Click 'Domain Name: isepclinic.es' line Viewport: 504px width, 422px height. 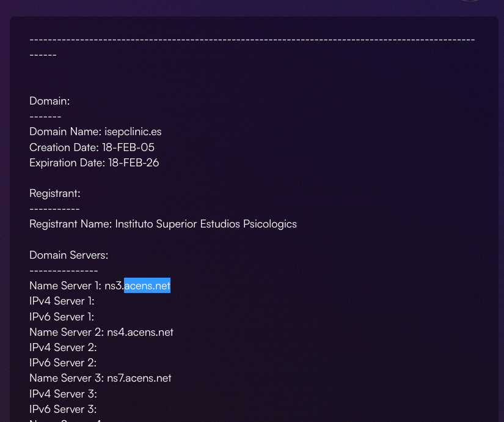[x=95, y=131]
